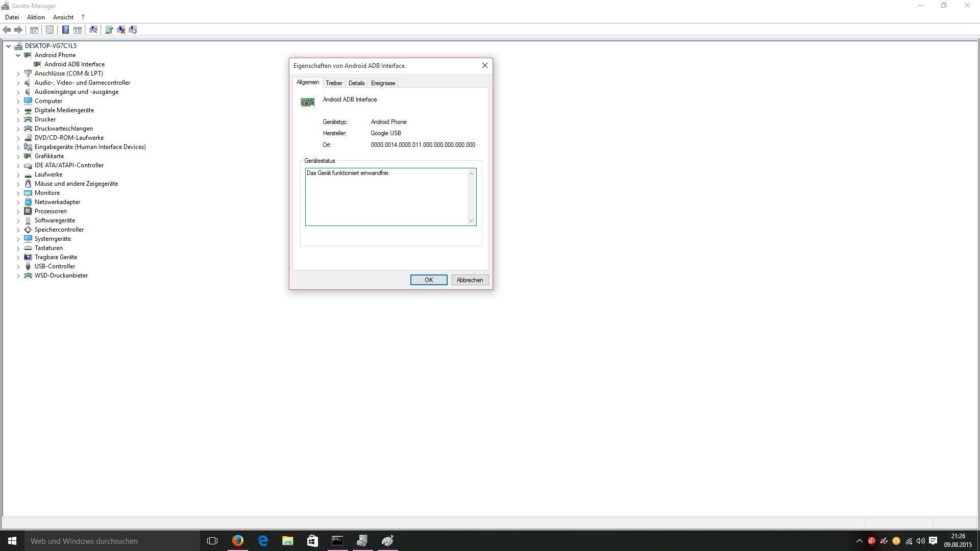This screenshot has height=551, width=980.
Task: Switch to the Ereignisse tab
Action: [x=383, y=83]
